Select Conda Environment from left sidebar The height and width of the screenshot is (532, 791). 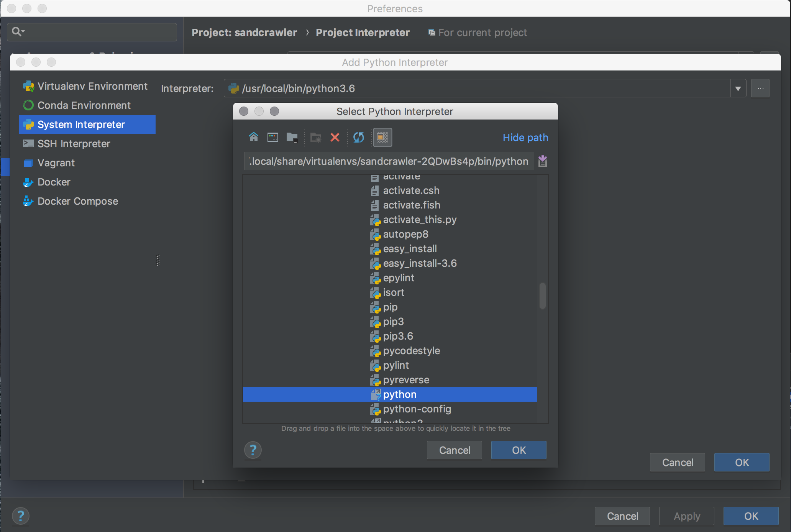click(x=83, y=105)
